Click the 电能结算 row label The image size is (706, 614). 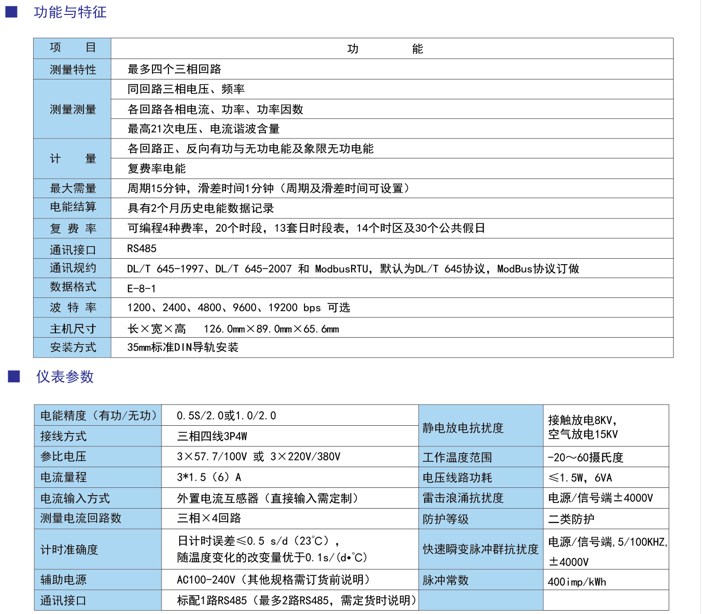click(72, 207)
